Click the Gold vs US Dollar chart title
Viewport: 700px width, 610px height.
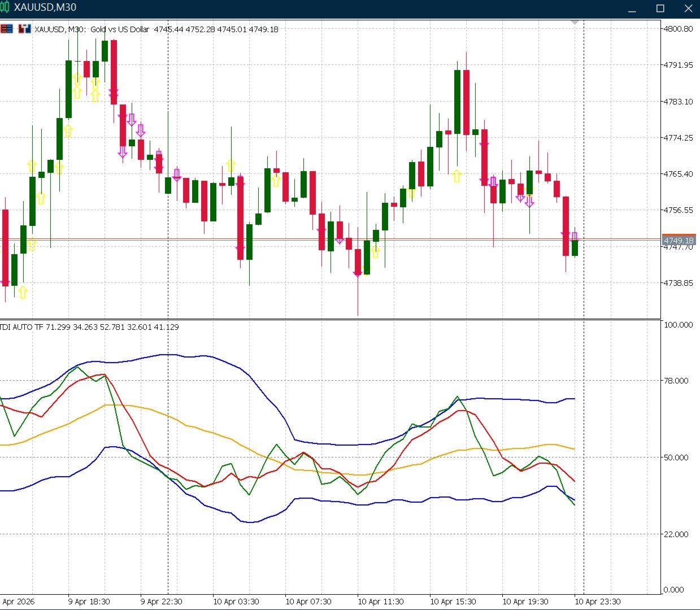120,29
